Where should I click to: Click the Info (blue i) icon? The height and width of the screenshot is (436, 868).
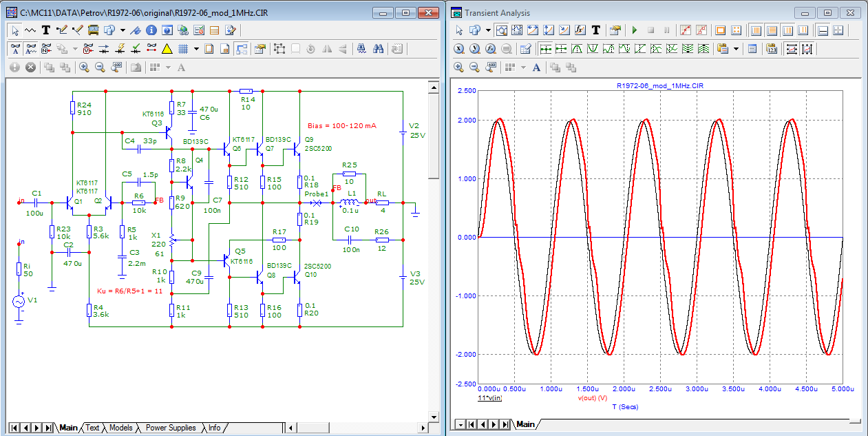click(151, 30)
